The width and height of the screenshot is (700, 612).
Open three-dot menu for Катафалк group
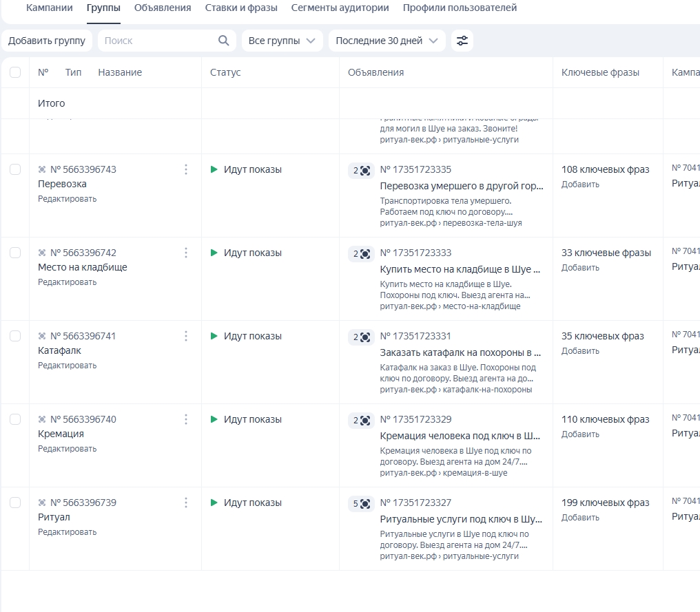tap(186, 336)
